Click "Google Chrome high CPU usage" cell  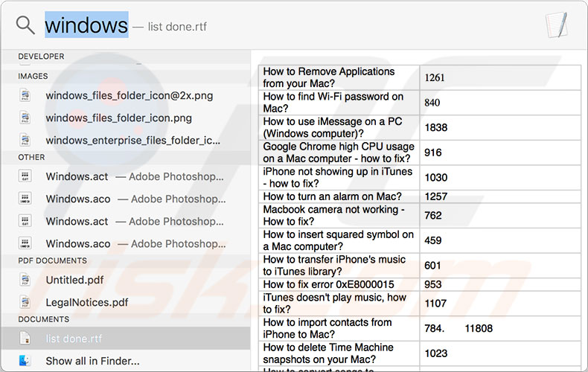[339, 153]
